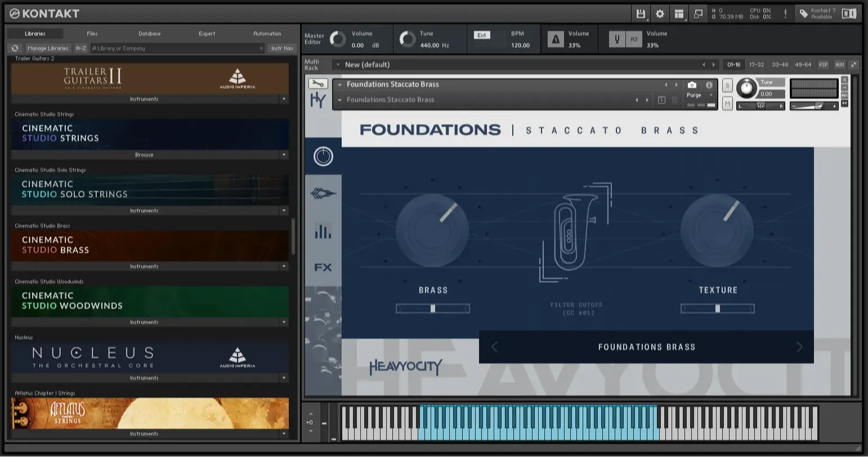Expand Trailer Guitars 2 Instruments dropdown

coord(284,99)
